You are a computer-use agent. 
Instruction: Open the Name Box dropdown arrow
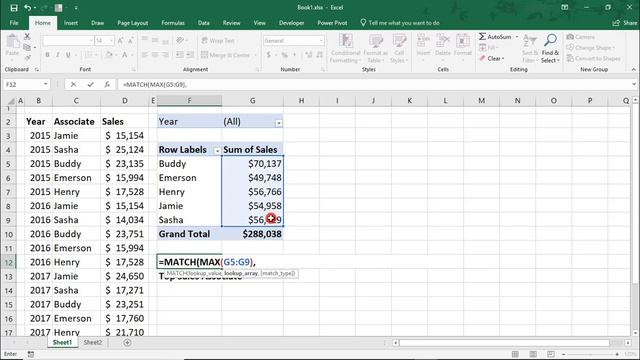click(45, 84)
